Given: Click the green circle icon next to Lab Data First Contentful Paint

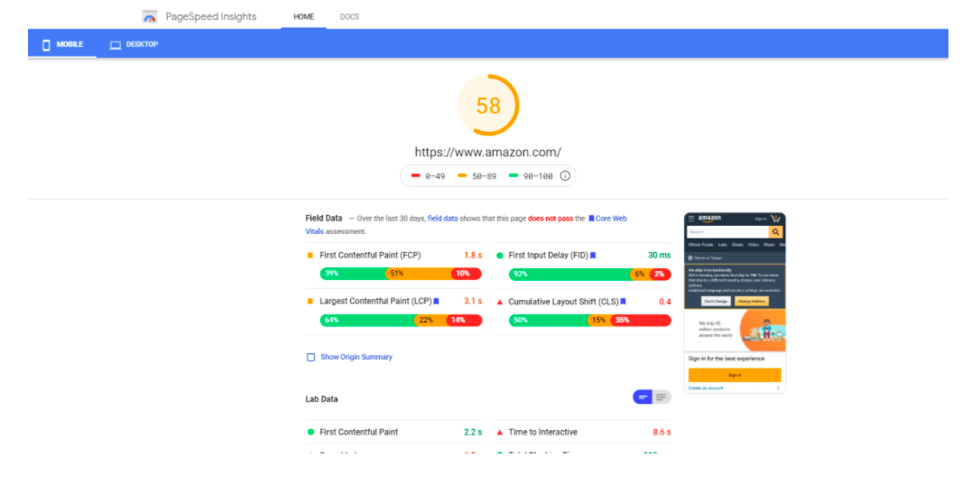Looking at the screenshot, I should pos(310,432).
